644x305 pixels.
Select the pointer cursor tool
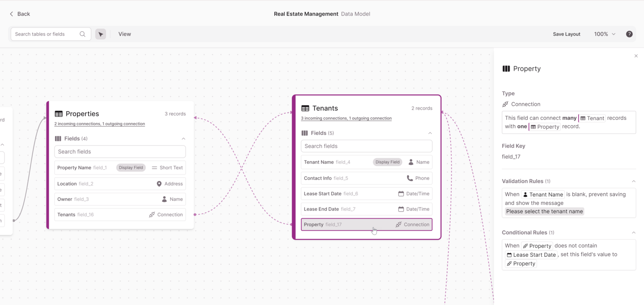coord(100,34)
